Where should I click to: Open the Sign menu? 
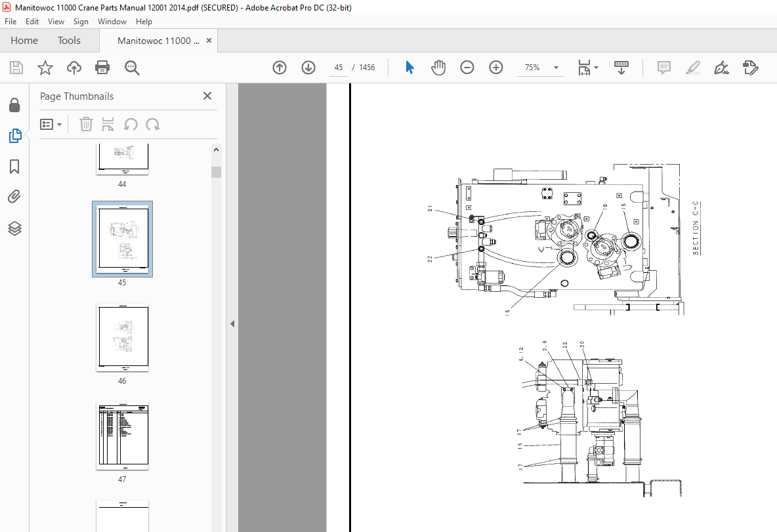coord(81,21)
